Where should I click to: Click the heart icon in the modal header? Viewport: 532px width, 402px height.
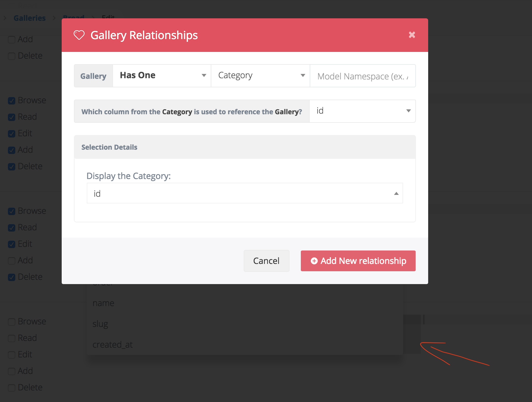tap(79, 35)
